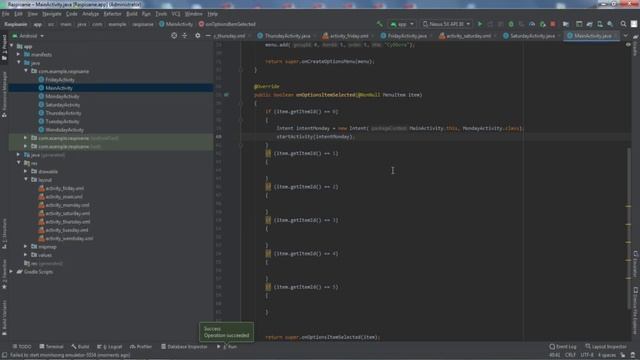The width and height of the screenshot is (640, 360).
Task: Collapse the java folder
Action: [x=18, y=63]
